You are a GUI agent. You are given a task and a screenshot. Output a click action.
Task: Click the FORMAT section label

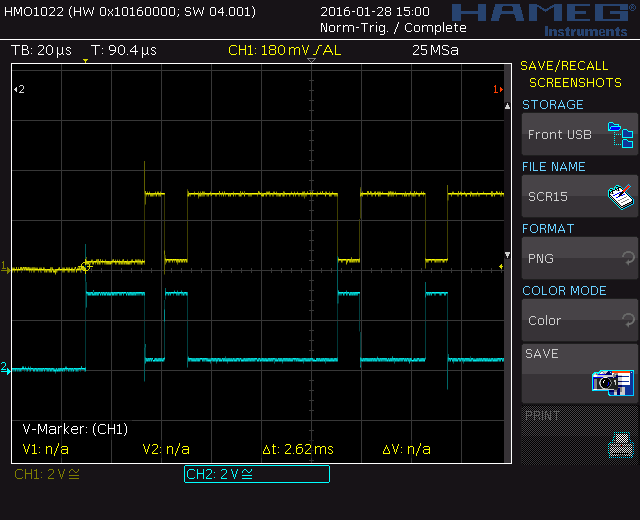click(548, 229)
